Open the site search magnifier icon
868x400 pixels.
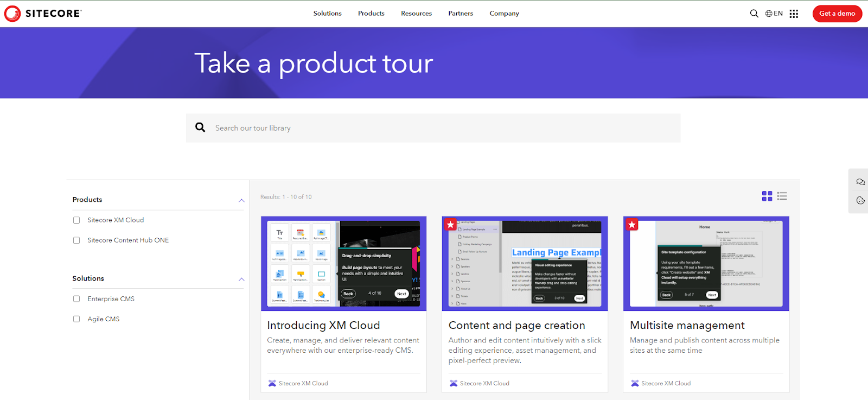click(754, 14)
